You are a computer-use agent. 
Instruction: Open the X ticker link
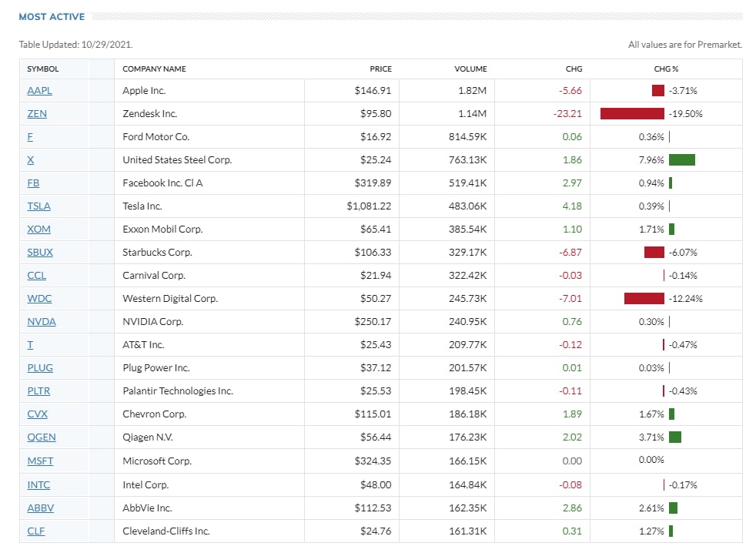point(30,160)
